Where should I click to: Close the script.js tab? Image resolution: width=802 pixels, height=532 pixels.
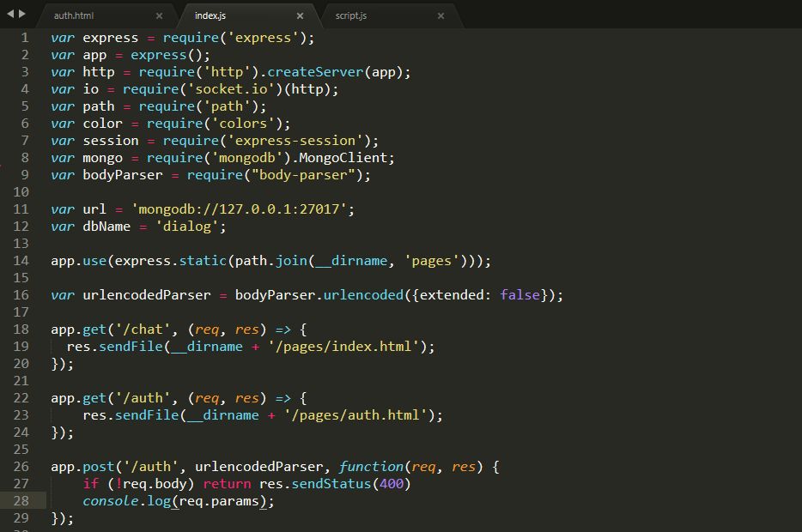click(440, 15)
